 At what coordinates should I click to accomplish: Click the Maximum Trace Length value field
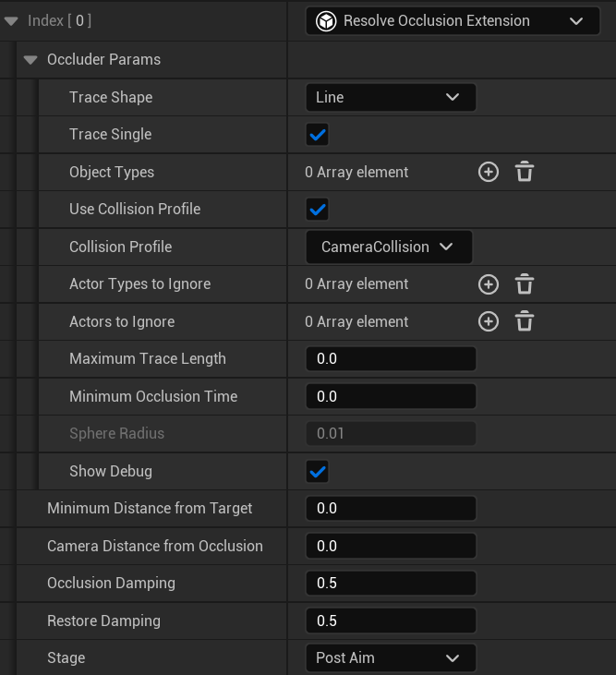point(390,359)
